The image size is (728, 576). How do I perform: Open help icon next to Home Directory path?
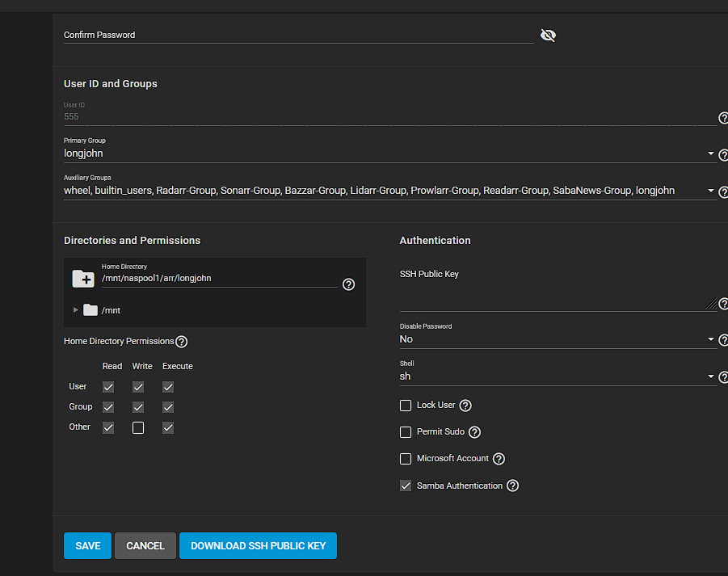(348, 284)
